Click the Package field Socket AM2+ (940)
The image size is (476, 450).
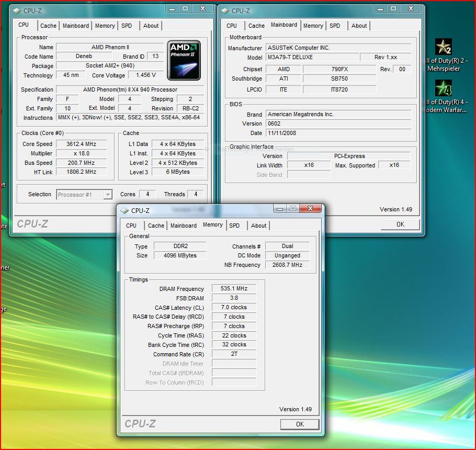[x=110, y=65]
